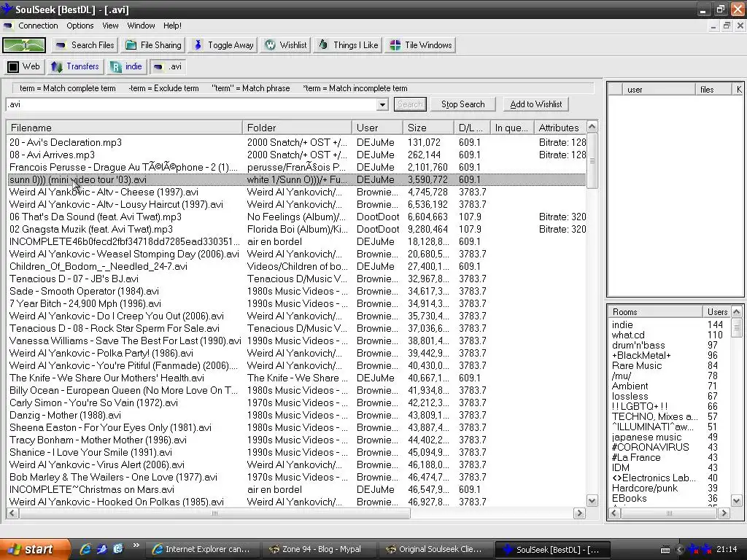Click the Rooms list scroll-down arrow

737,500
